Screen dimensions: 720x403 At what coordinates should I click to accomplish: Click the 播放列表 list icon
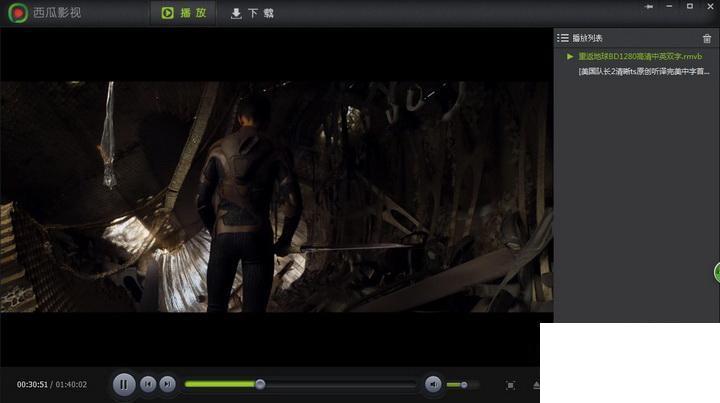(563, 38)
